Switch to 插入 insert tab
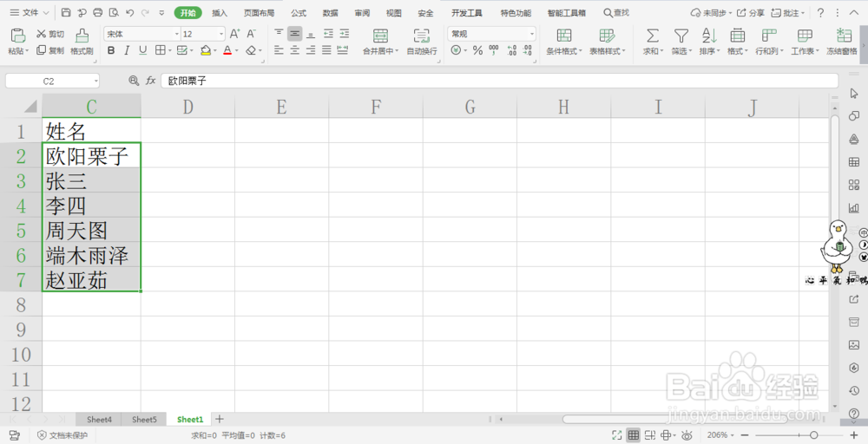This screenshot has height=444, width=868. pos(220,13)
